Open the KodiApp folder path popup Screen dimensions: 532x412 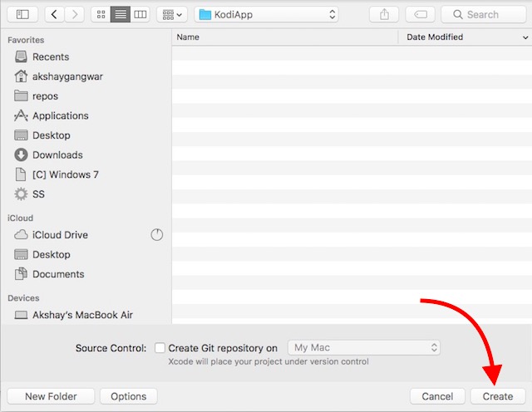click(x=266, y=15)
